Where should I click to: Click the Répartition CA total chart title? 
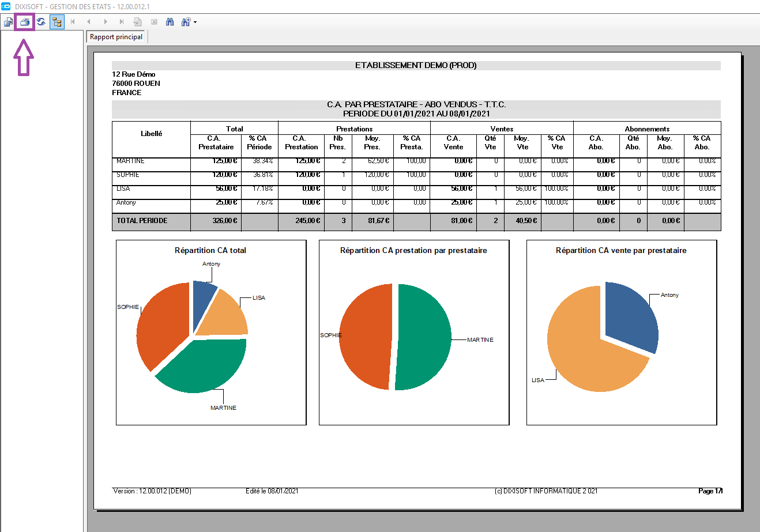(210, 251)
